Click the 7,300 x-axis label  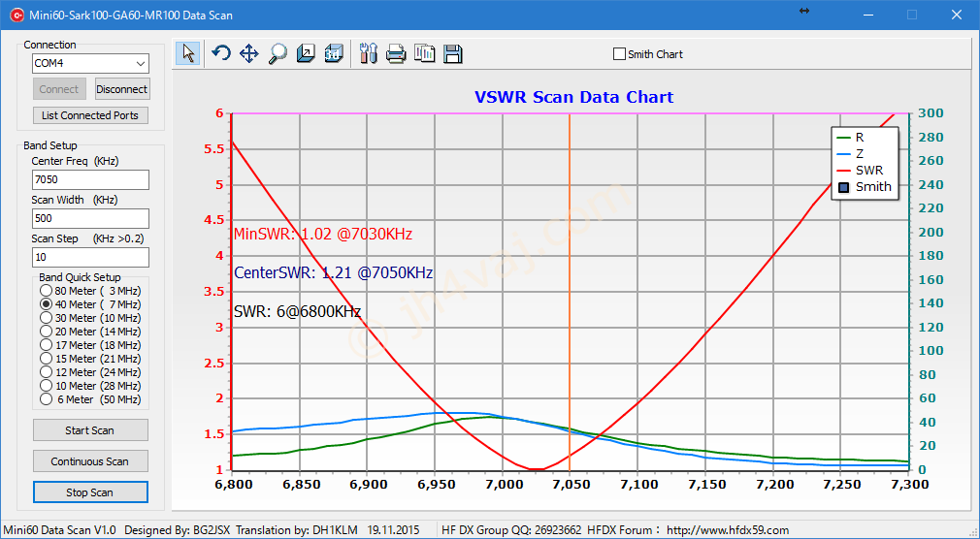point(909,484)
